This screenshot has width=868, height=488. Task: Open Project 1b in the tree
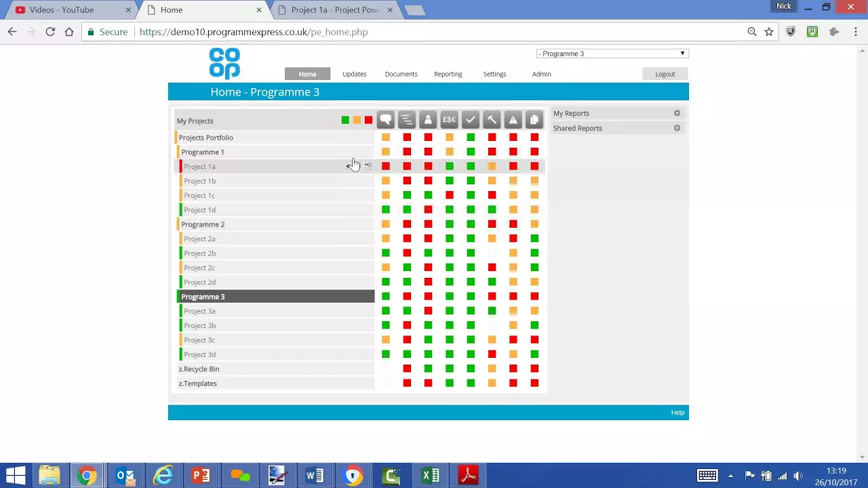coord(199,181)
